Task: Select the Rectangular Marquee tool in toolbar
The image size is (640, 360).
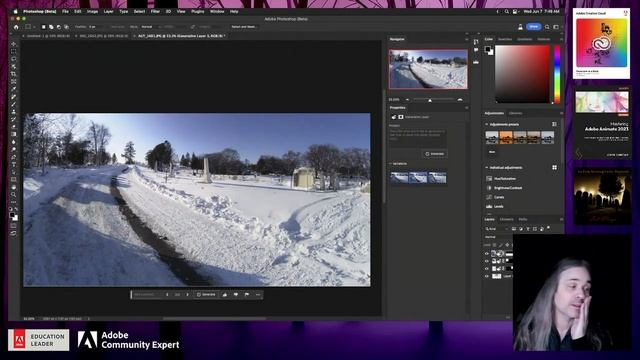Action: tap(13, 51)
